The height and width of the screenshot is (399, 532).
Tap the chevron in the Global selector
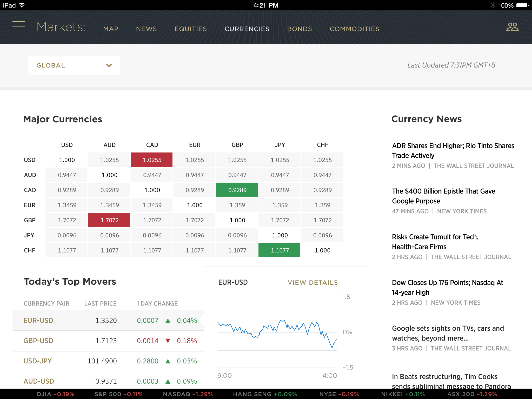coord(109,65)
